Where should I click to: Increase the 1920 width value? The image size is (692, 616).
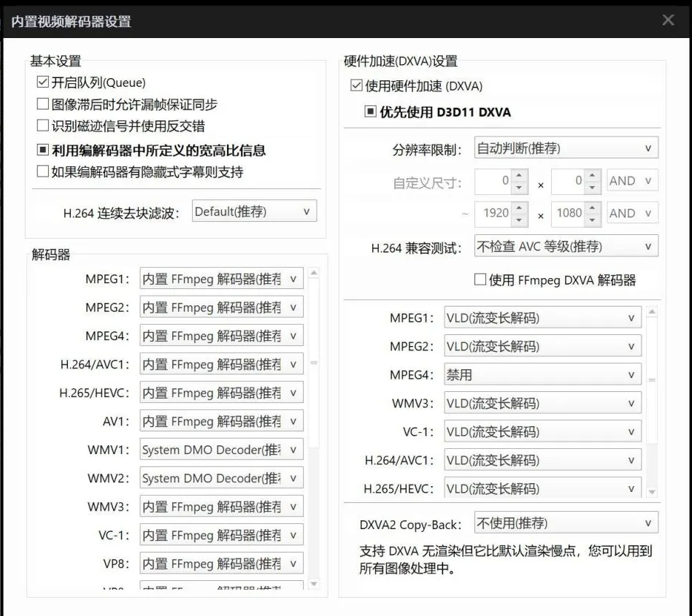(x=520, y=207)
